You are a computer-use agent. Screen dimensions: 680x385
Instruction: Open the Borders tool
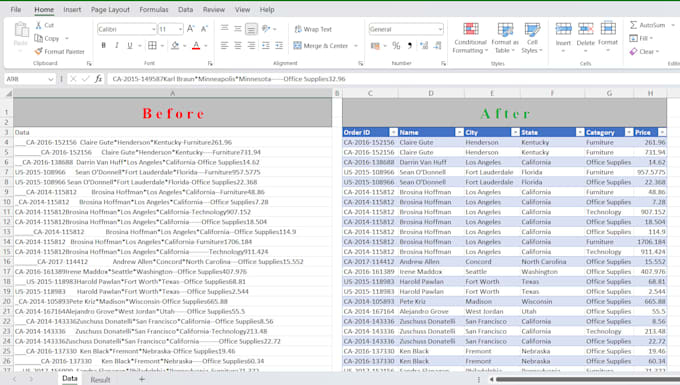(x=152, y=45)
